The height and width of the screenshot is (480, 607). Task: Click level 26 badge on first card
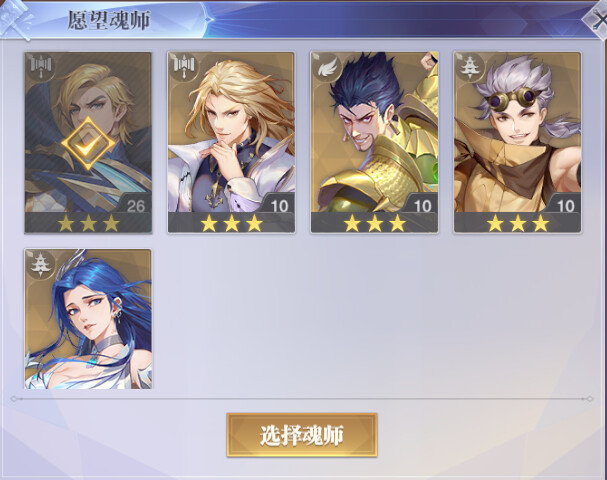tap(135, 205)
